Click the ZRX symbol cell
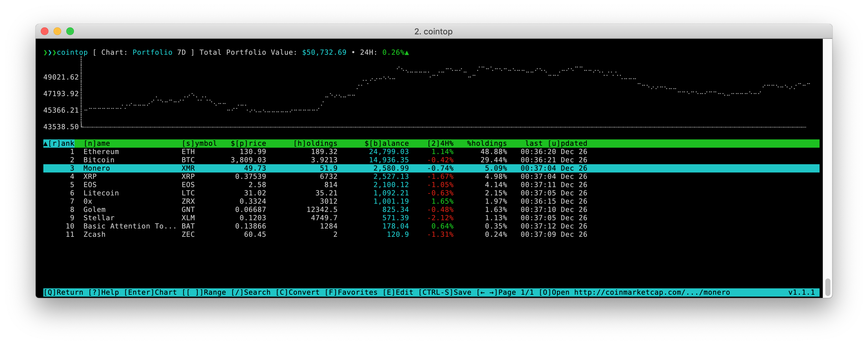 click(188, 201)
